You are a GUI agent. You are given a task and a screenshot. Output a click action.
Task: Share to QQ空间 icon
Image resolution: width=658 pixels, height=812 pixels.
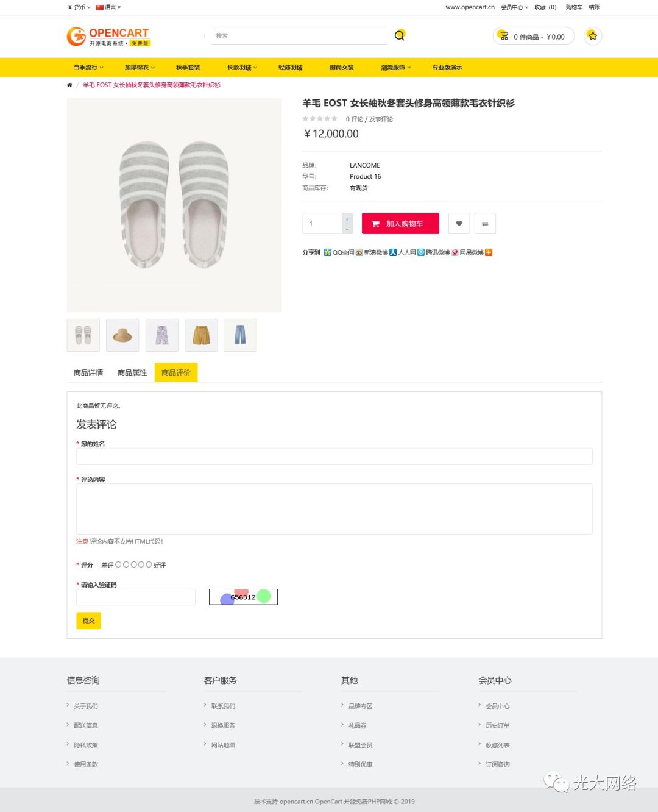point(328,252)
